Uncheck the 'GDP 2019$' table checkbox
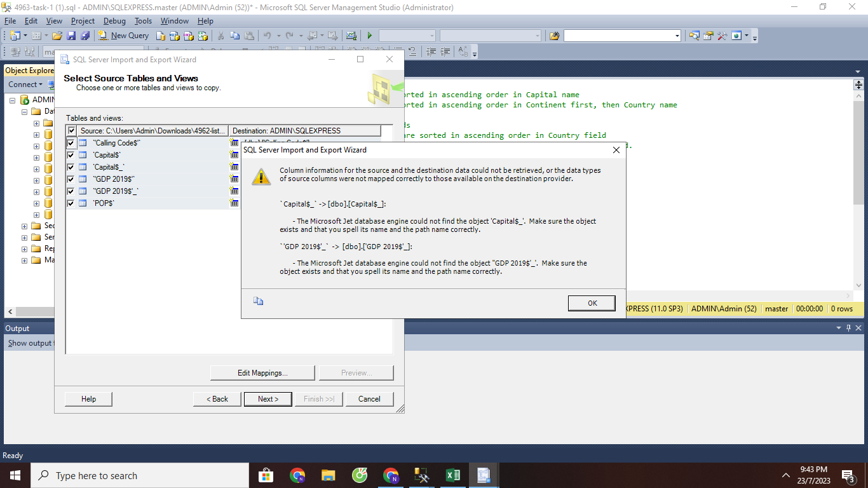 [x=71, y=179]
